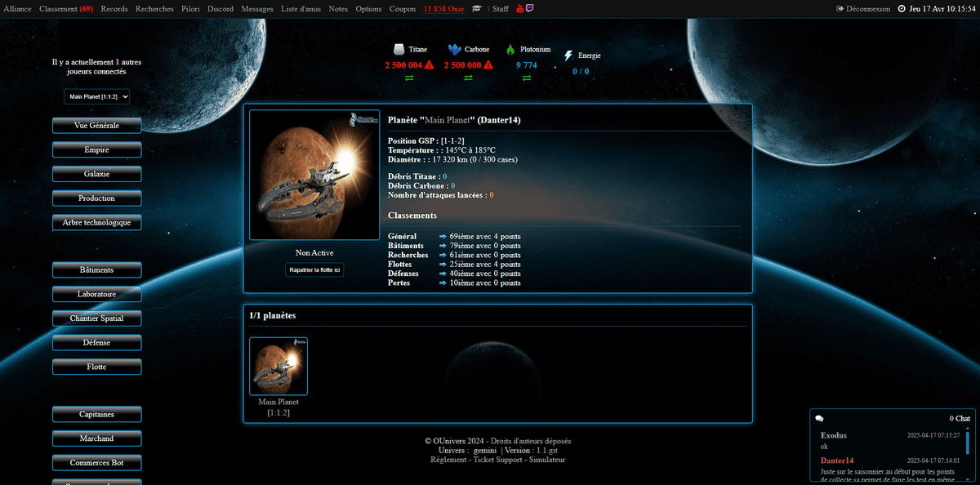980x485 pixels.
Task: Click the green exchange arrows under Carbone
Action: click(x=468, y=78)
